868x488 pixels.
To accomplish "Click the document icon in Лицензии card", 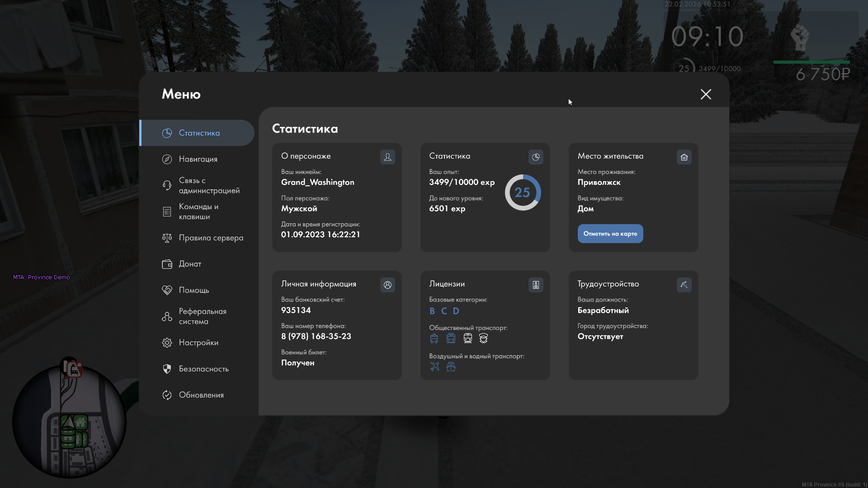I will click(x=536, y=285).
